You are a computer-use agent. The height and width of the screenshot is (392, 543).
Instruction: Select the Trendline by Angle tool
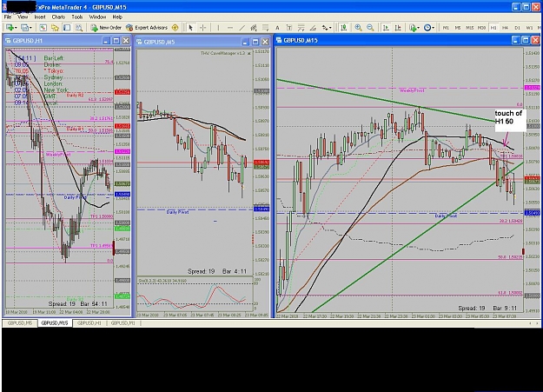(x=313, y=28)
